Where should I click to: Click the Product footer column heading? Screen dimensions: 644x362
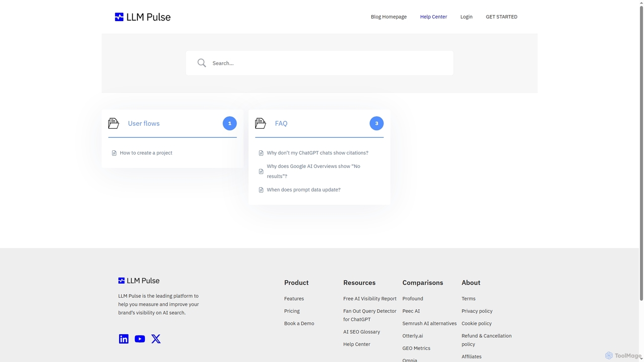tap(296, 283)
